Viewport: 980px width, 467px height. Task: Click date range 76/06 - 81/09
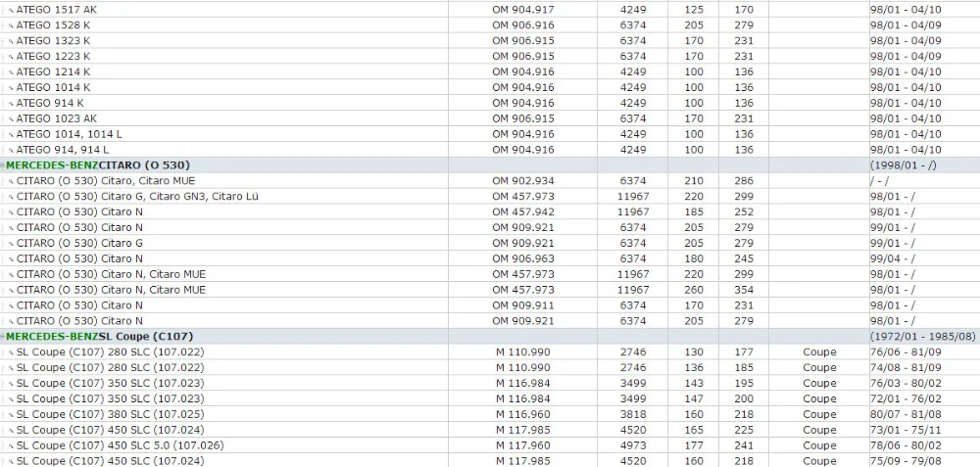click(x=905, y=352)
